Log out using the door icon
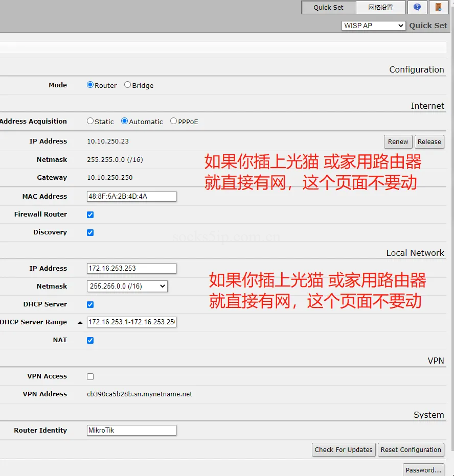The width and height of the screenshot is (454, 476). click(438, 7)
